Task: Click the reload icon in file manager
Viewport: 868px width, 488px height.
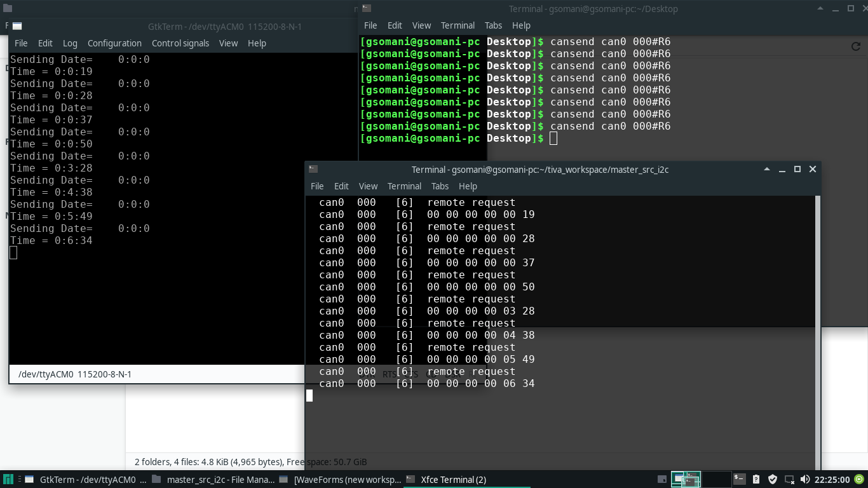Action: tap(855, 46)
